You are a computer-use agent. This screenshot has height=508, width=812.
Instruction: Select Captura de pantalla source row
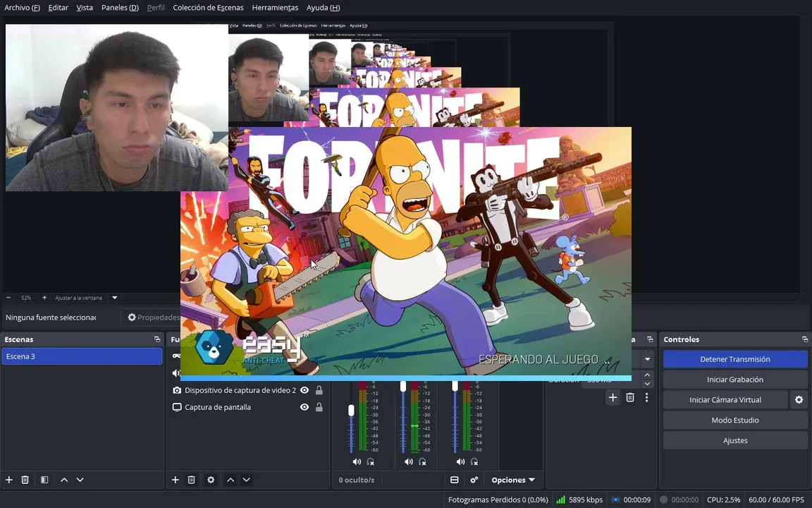249,407
